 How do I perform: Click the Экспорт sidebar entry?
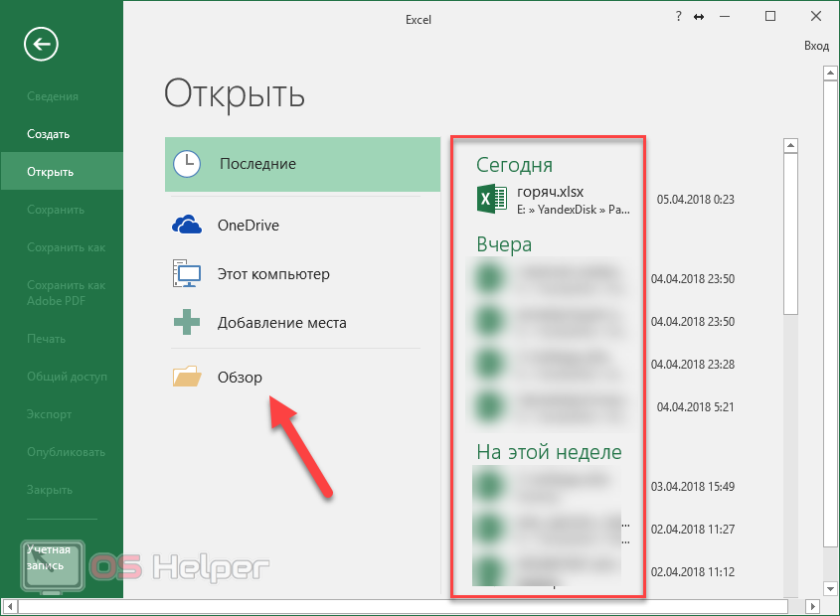[x=51, y=414]
